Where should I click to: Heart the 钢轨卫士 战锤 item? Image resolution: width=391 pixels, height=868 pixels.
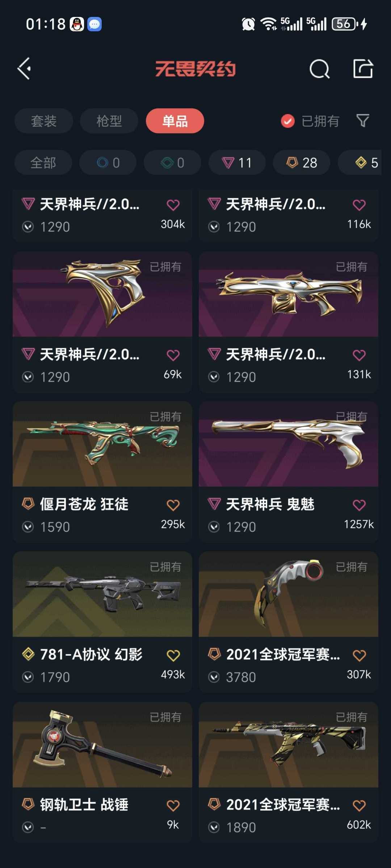pos(173,805)
